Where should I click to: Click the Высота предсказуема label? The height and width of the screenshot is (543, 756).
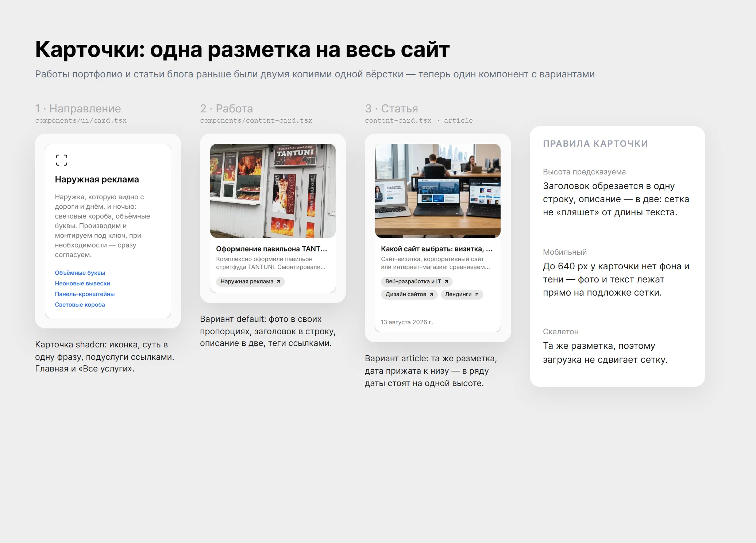tap(584, 172)
